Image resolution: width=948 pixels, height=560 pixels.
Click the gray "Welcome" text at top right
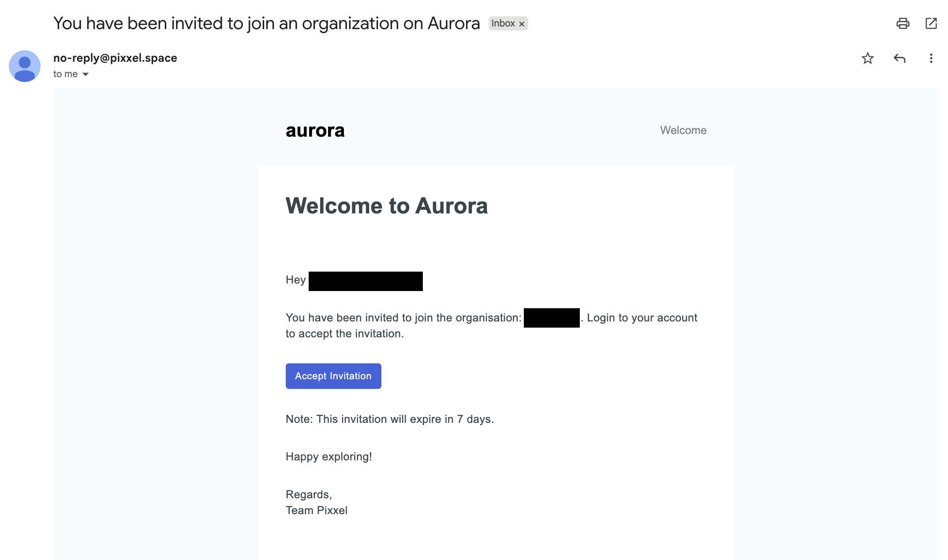click(683, 130)
